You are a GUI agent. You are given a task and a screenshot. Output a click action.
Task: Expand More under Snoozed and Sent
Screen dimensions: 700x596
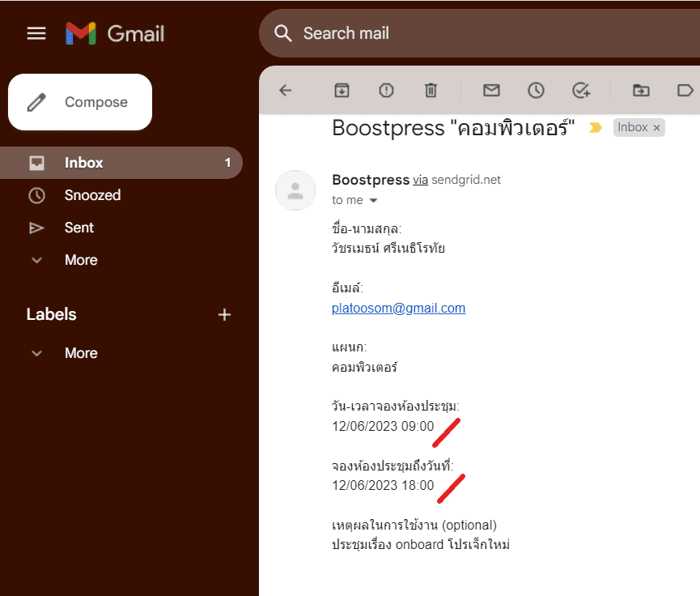(x=80, y=260)
